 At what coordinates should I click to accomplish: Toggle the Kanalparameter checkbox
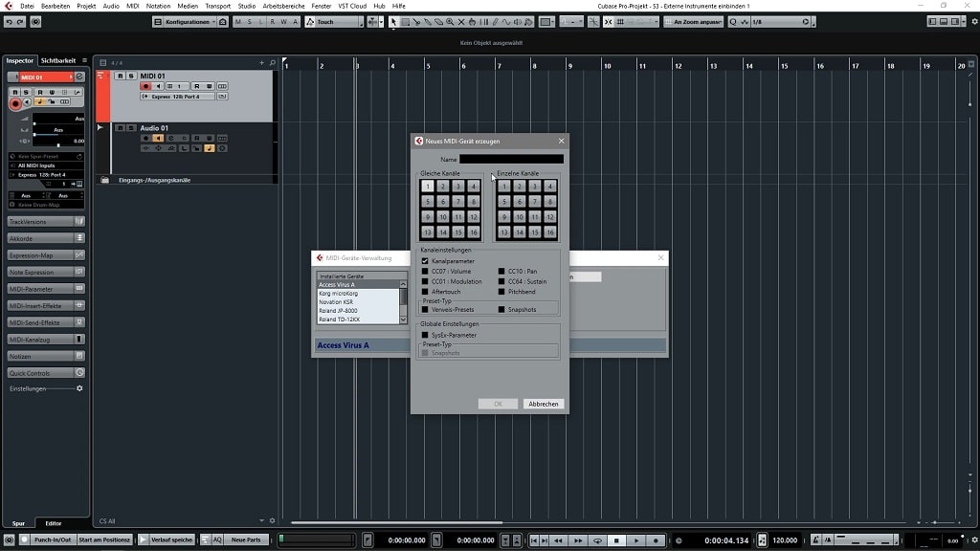click(425, 261)
